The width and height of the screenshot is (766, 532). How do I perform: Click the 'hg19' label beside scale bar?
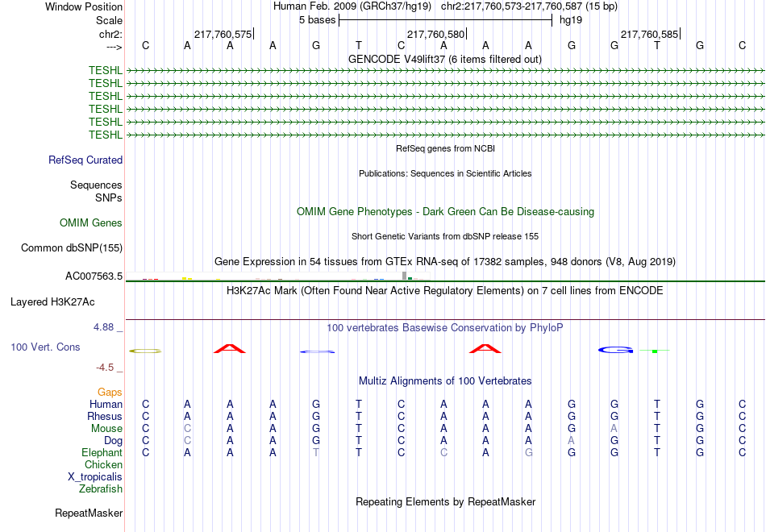[x=571, y=20]
